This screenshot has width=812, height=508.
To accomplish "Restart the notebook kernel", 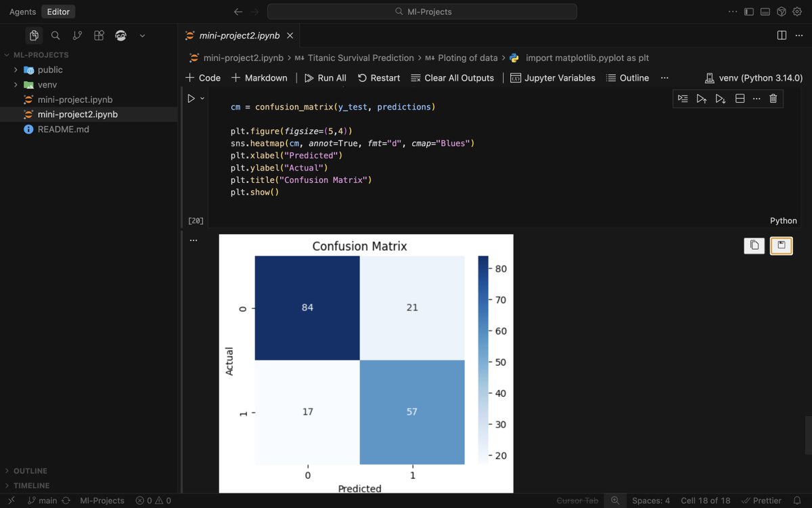I will coord(379,78).
